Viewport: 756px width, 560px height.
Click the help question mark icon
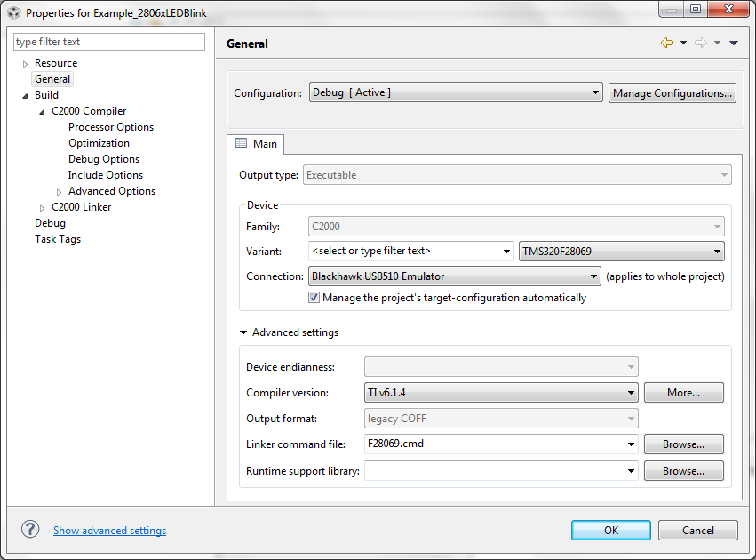(30, 530)
